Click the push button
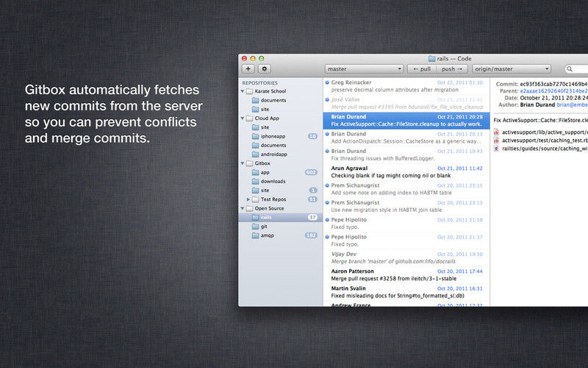 (x=452, y=68)
